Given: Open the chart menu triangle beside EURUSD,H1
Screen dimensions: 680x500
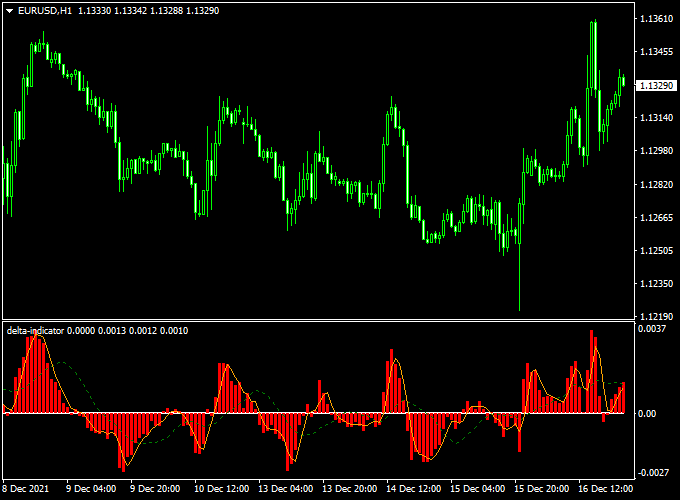Looking at the screenshot, I should [10, 11].
